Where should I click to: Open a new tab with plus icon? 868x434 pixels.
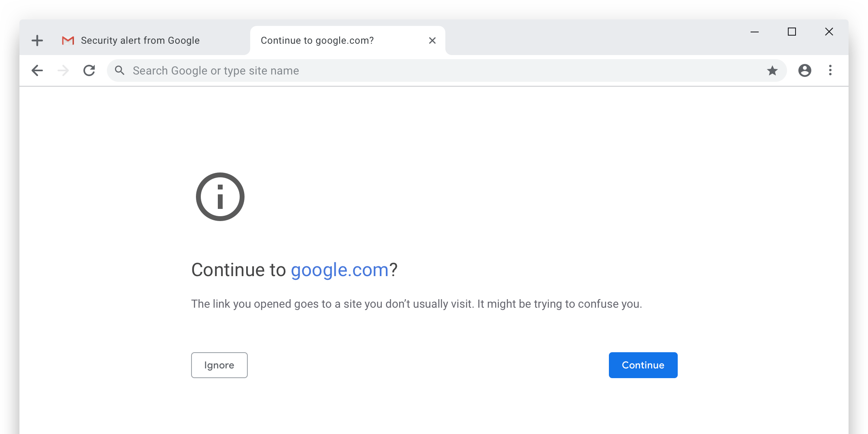(37, 40)
